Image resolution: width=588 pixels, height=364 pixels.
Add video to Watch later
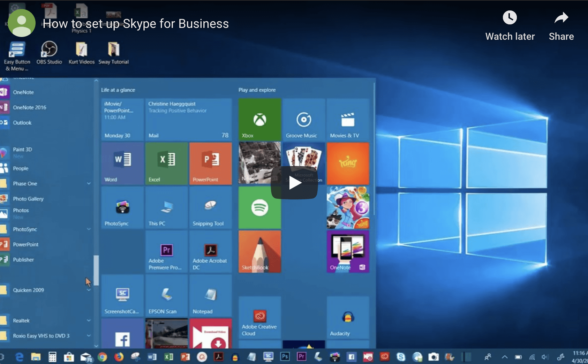click(x=510, y=26)
